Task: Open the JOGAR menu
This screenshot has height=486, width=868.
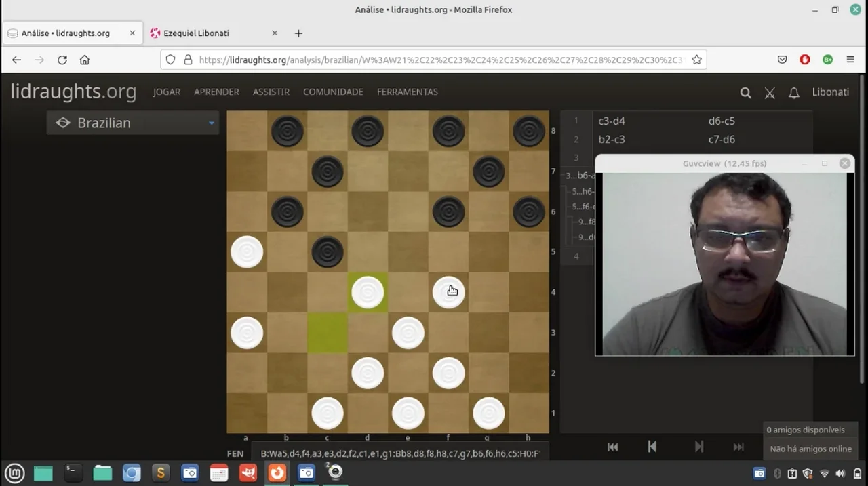Action: 166,92
